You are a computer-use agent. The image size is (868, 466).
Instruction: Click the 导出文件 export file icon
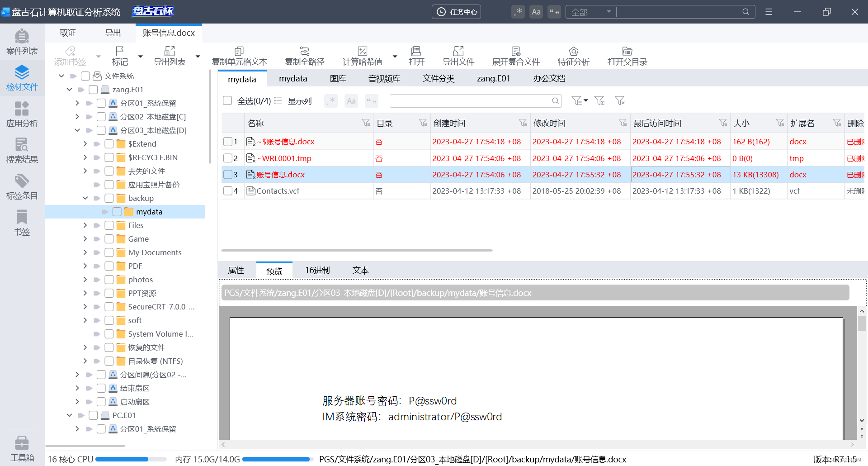coord(458,56)
